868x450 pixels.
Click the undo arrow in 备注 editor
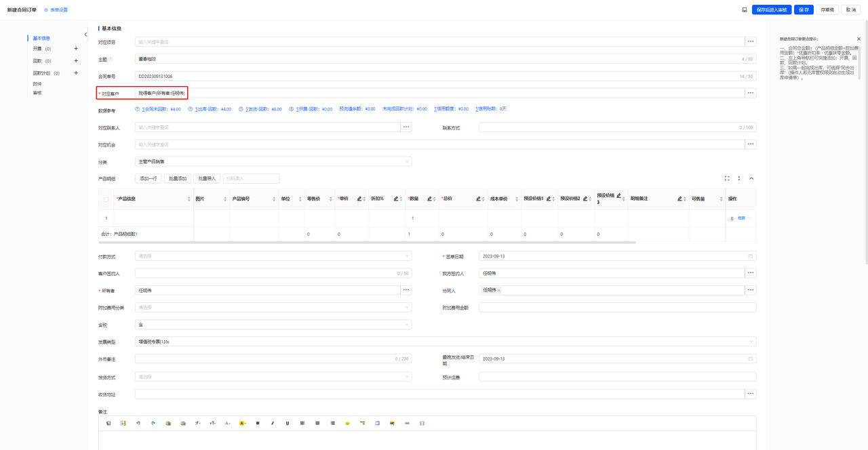pos(138,423)
